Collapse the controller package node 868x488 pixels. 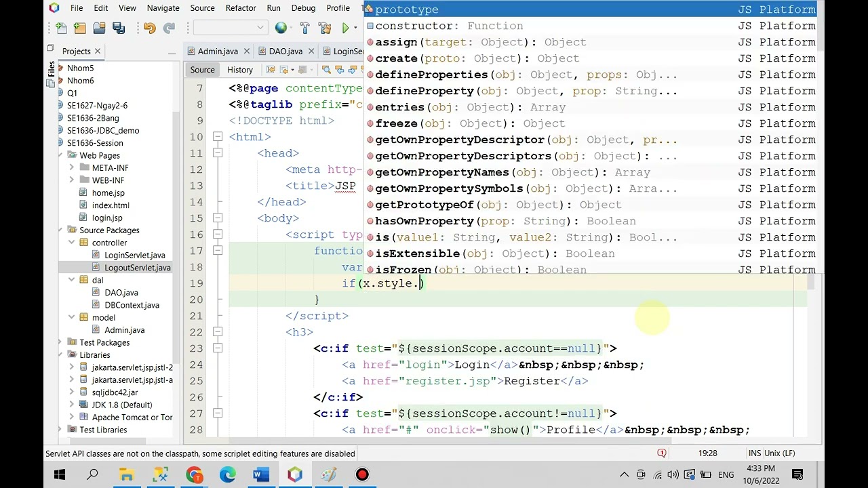tap(72, 243)
